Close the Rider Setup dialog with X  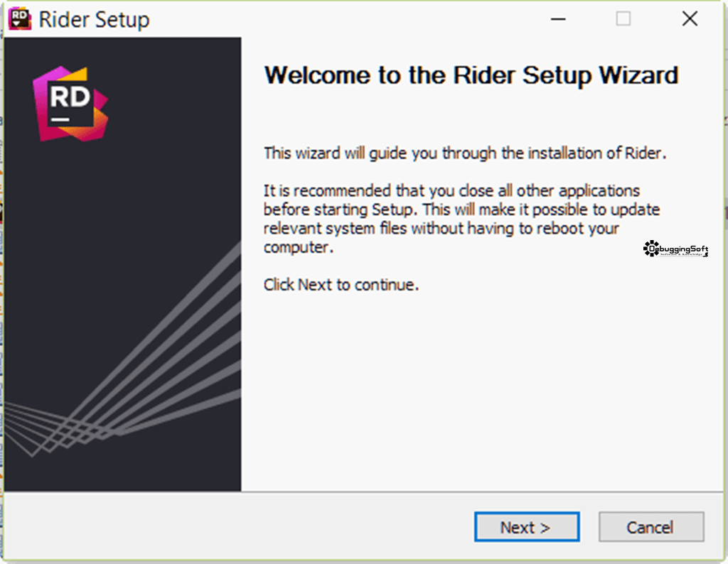pyautogui.click(x=690, y=19)
